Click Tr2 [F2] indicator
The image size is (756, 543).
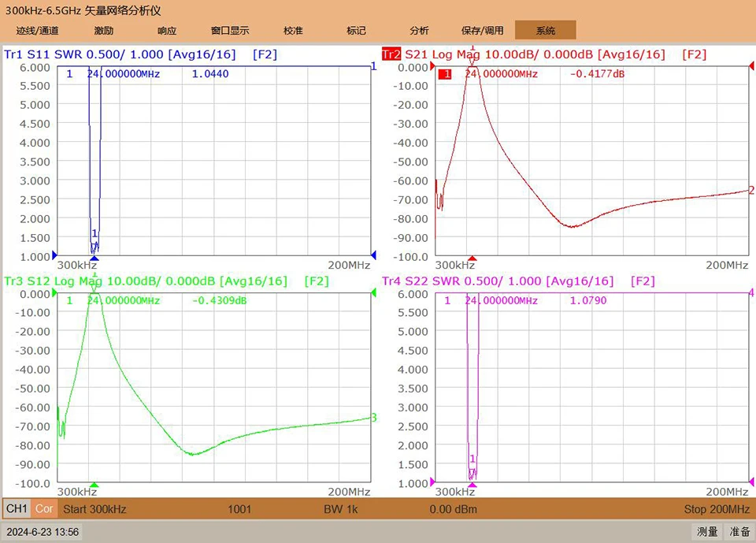click(694, 54)
